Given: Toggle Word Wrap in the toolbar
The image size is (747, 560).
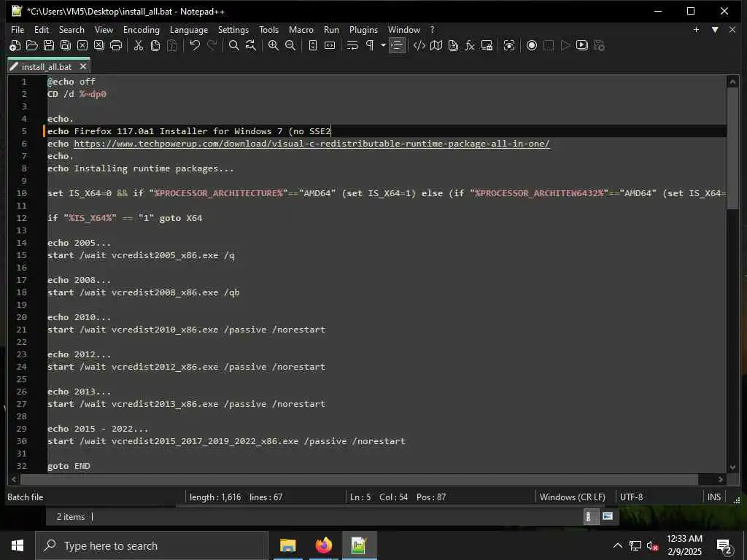Looking at the screenshot, I should [x=352, y=46].
